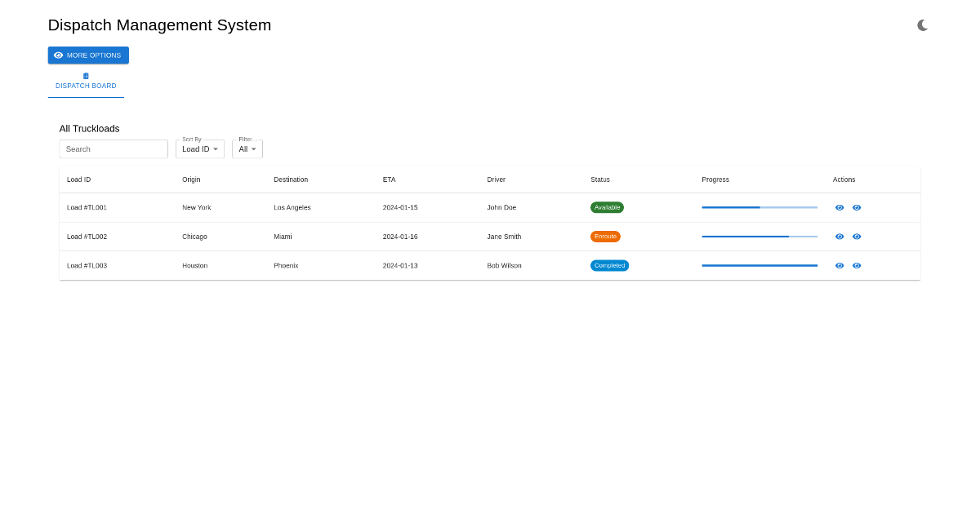Image resolution: width=980 pixels, height=514 pixels.
Task: Click the Available status badge for Load #TL001
Action: click(607, 207)
